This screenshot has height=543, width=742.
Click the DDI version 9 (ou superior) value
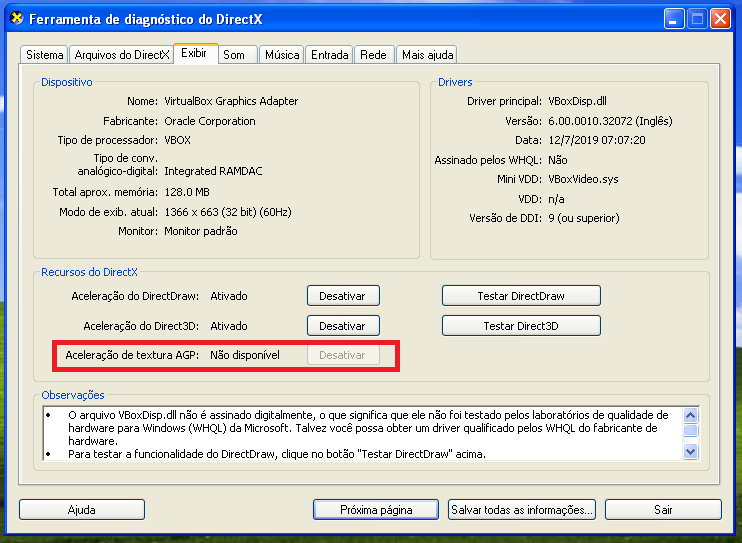pos(583,218)
